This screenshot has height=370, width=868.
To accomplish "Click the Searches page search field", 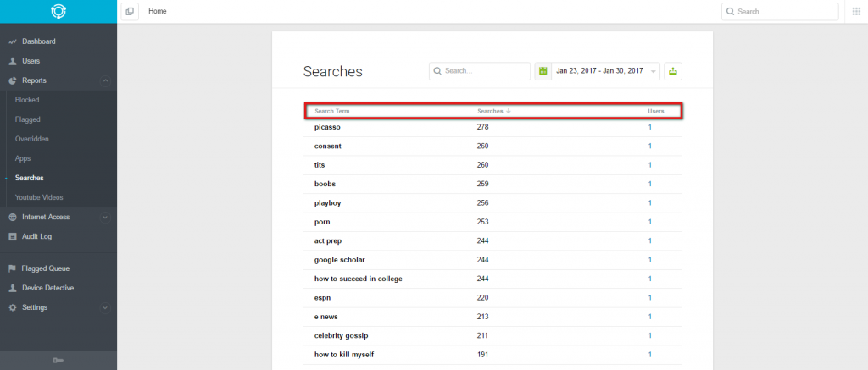I will click(480, 71).
